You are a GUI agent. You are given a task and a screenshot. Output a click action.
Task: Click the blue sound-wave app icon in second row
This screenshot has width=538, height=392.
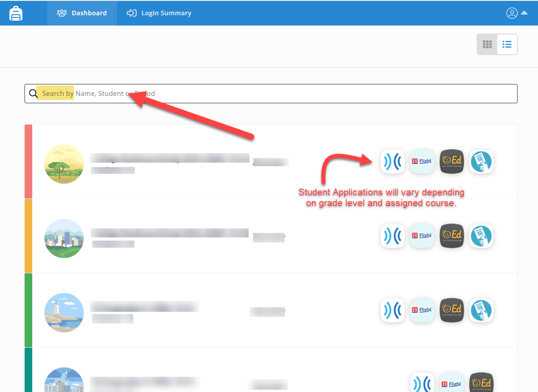(392, 236)
